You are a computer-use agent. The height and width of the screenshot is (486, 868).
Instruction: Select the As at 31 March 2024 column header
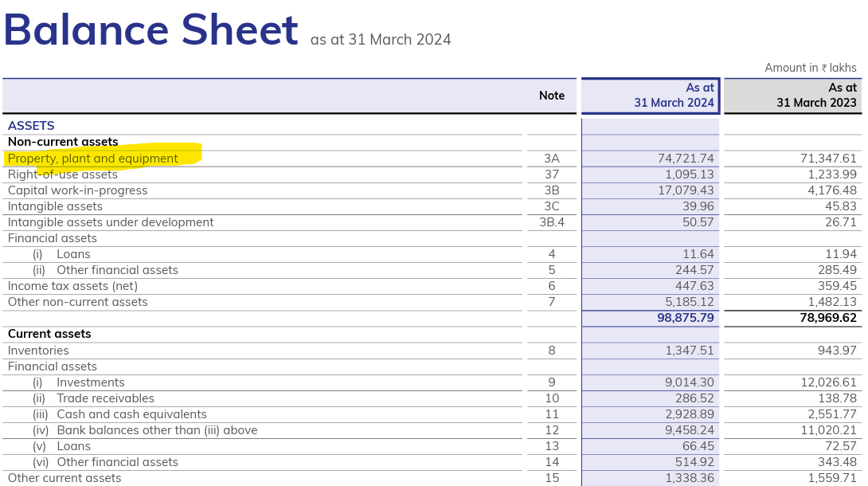pyautogui.click(x=651, y=96)
